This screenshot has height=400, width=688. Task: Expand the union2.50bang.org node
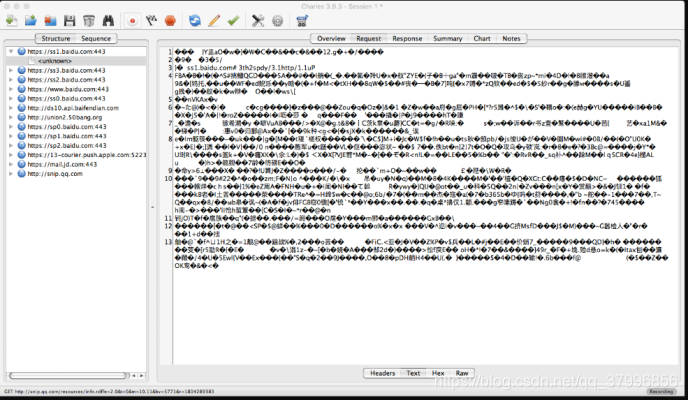tap(11, 118)
